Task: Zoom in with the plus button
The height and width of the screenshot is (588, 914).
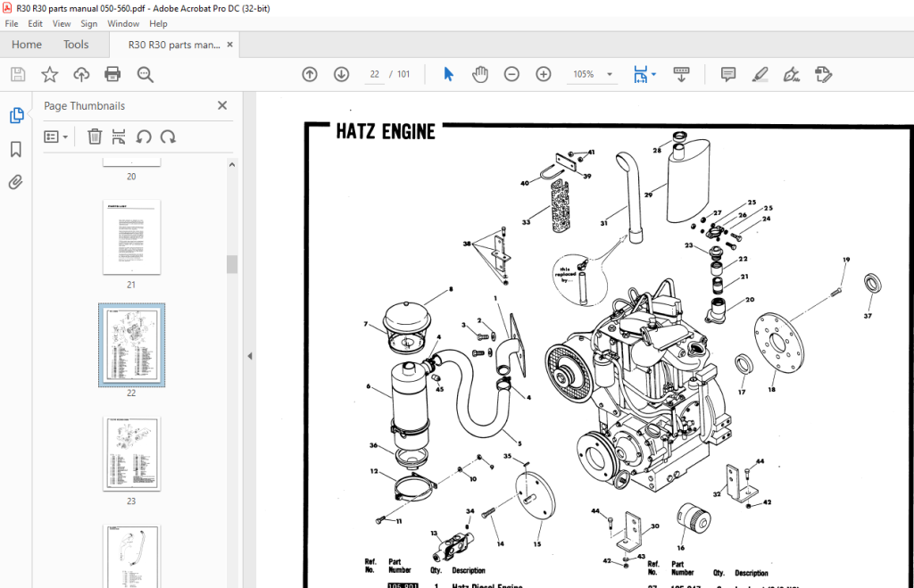Action: (x=544, y=74)
